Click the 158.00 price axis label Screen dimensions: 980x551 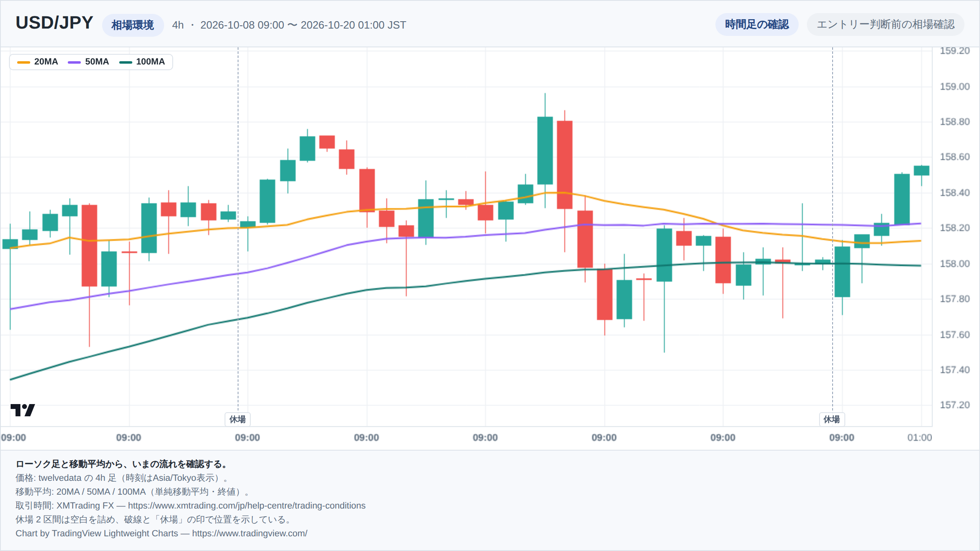pos(955,264)
